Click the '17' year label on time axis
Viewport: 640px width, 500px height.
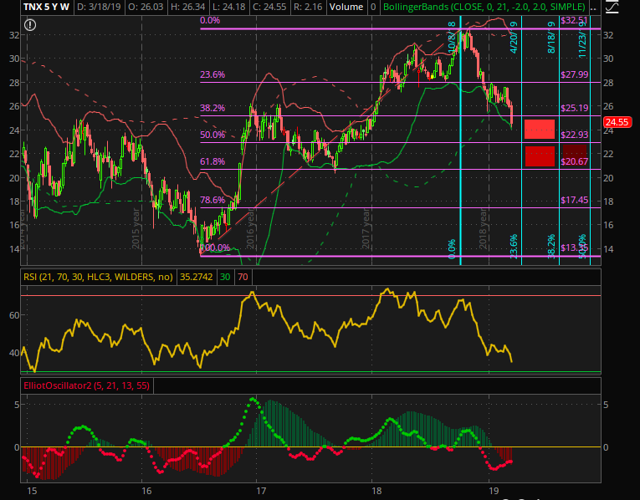261,490
